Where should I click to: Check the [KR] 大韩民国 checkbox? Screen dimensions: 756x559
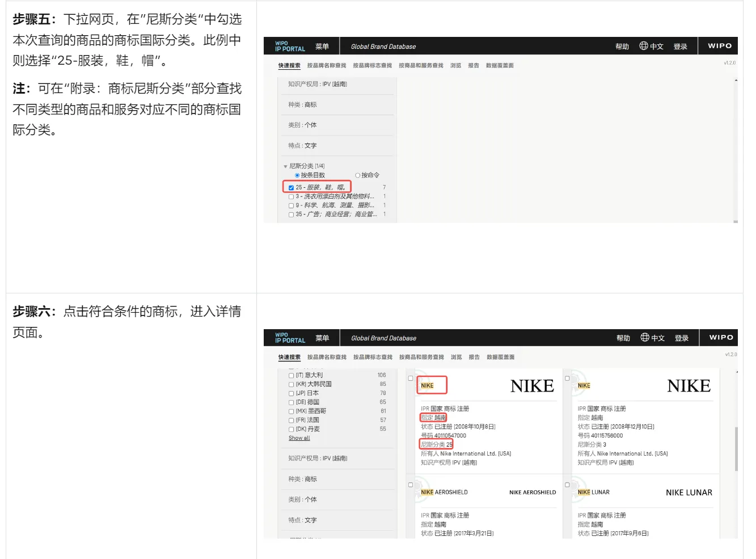tap(291, 385)
